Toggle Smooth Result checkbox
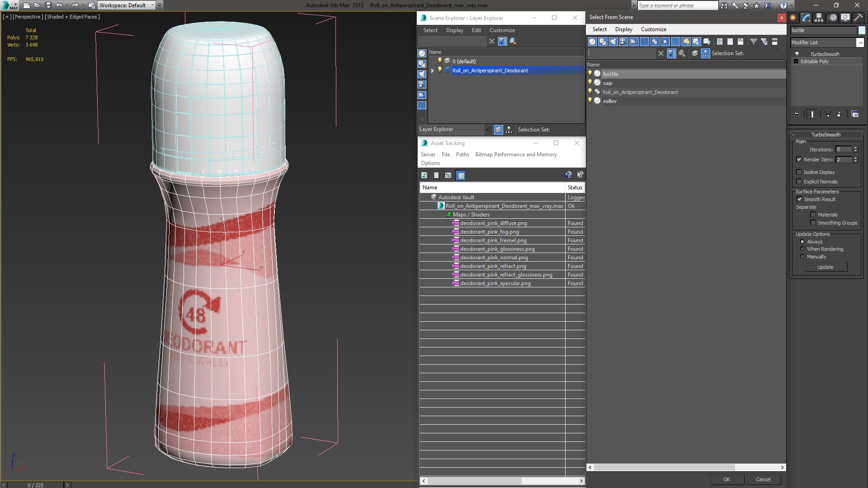This screenshot has width=868, height=488. 799,199
